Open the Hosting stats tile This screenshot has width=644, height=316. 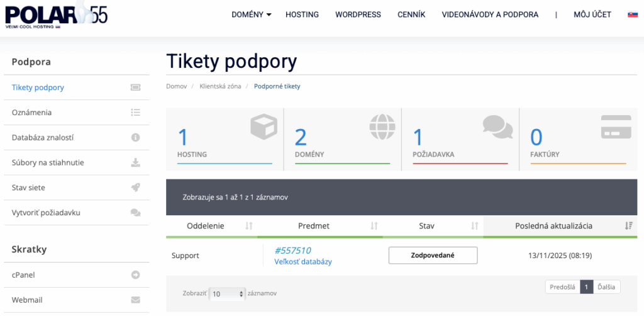click(225, 139)
